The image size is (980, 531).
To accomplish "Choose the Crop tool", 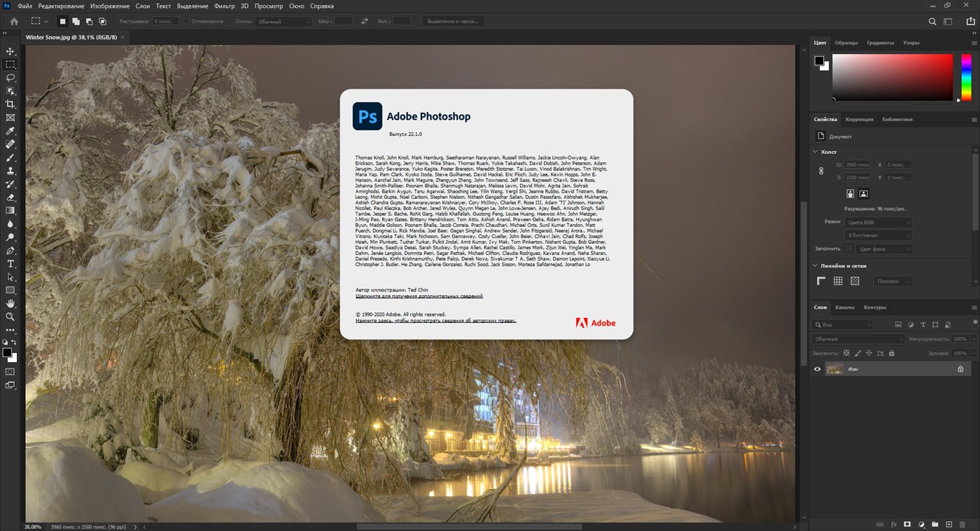I will pyautogui.click(x=10, y=104).
